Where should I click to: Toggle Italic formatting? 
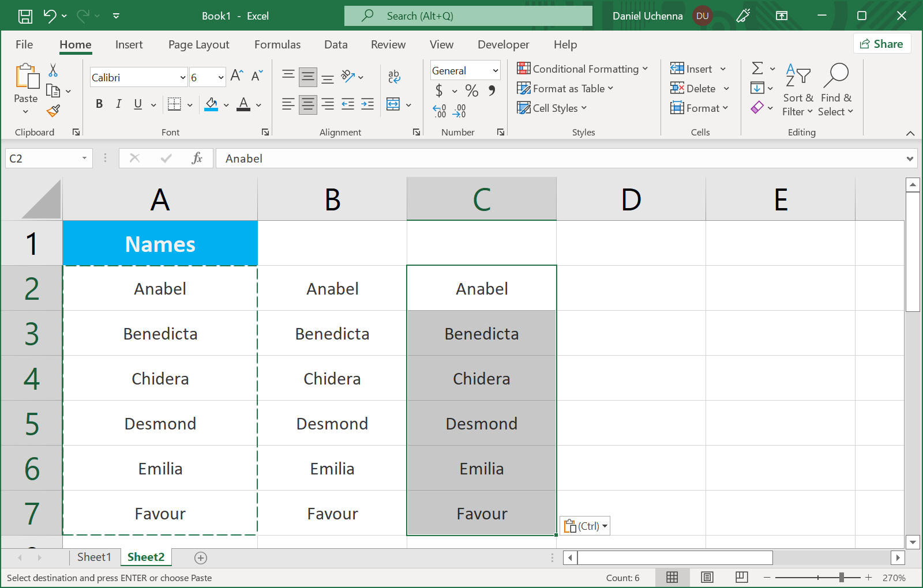[118, 104]
